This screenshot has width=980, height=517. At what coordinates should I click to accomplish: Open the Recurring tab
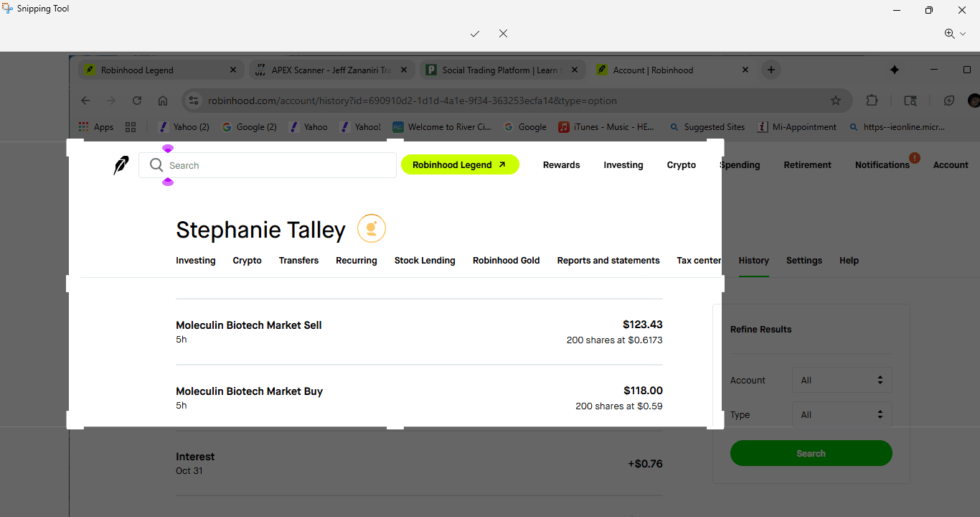click(357, 261)
